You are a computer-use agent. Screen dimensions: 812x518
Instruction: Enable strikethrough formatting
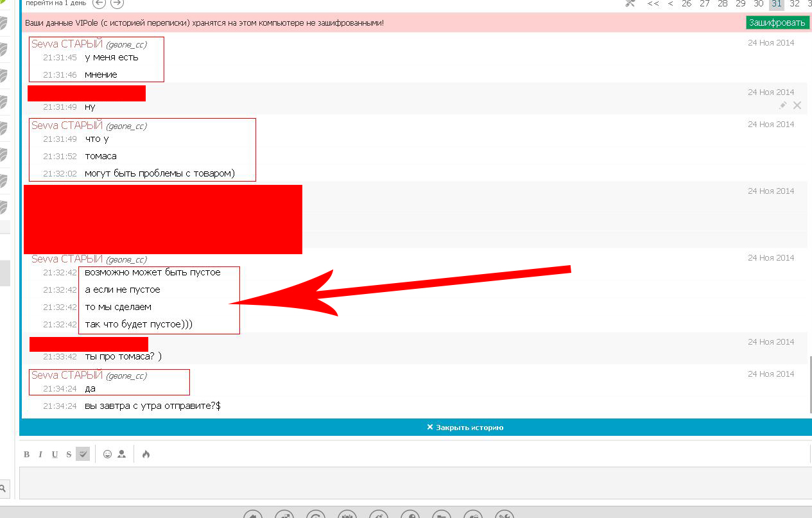click(69, 454)
